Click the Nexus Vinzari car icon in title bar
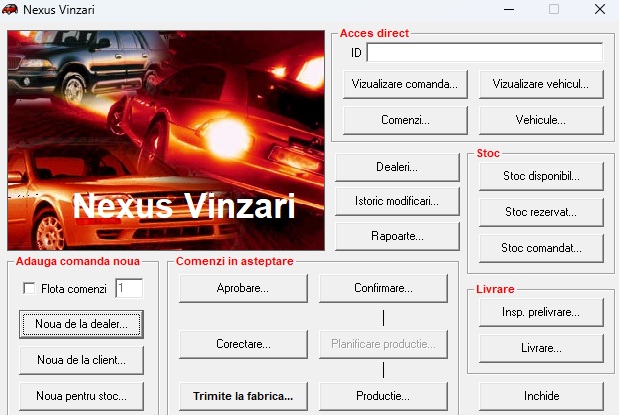 pos(11,10)
